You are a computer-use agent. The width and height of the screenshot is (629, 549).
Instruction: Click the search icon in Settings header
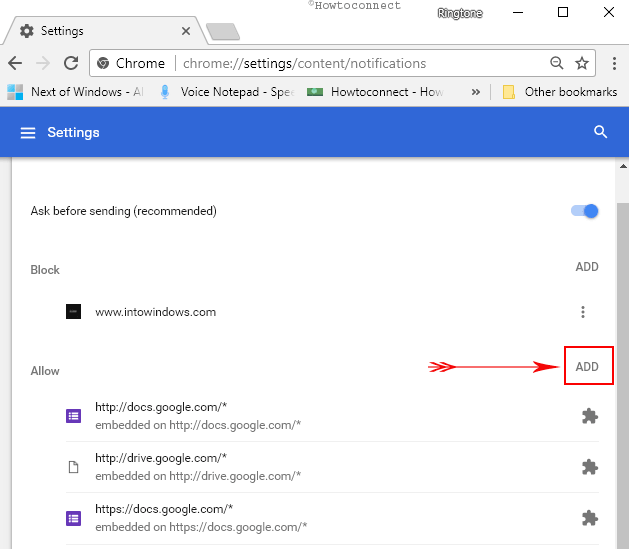pyautogui.click(x=600, y=132)
